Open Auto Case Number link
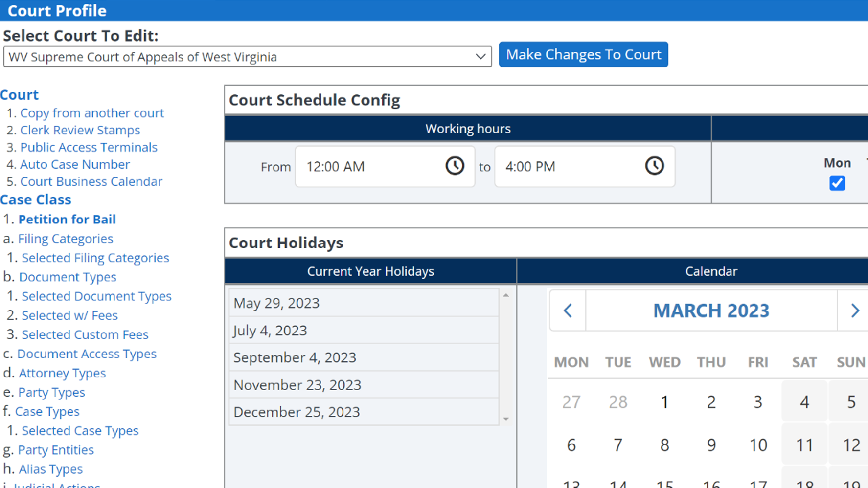Viewport: 868px width, 488px height. (75, 164)
